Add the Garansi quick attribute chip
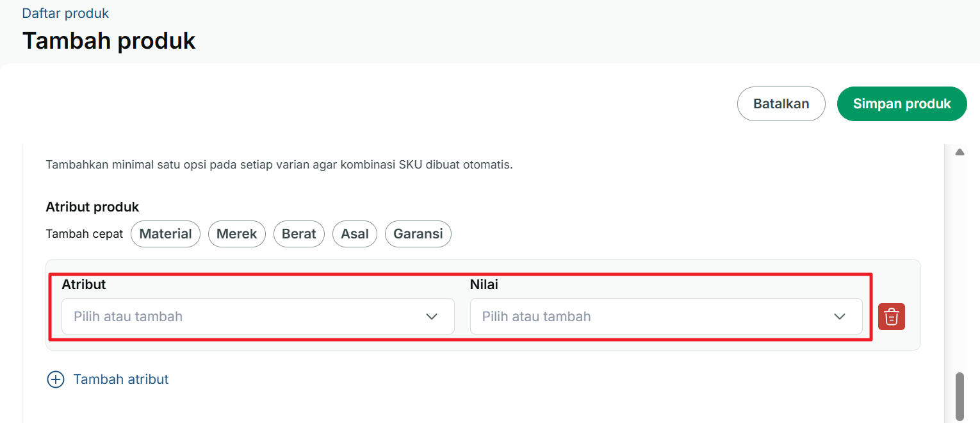980x423 pixels. point(418,234)
